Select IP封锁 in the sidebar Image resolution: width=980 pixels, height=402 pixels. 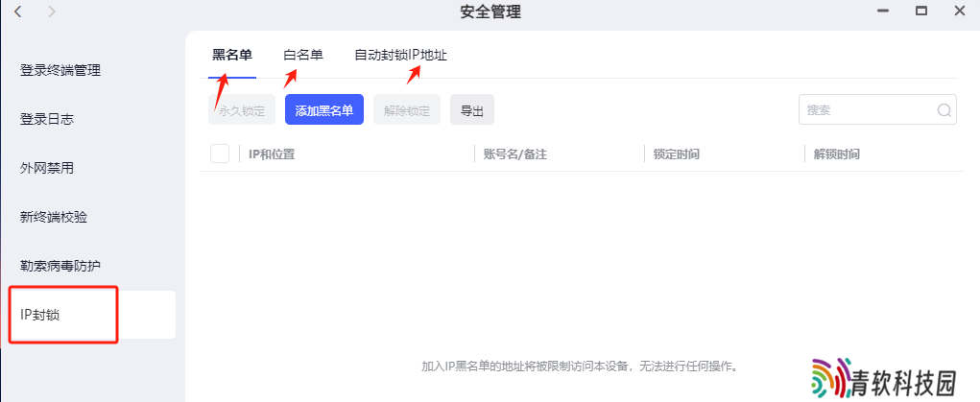92,315
